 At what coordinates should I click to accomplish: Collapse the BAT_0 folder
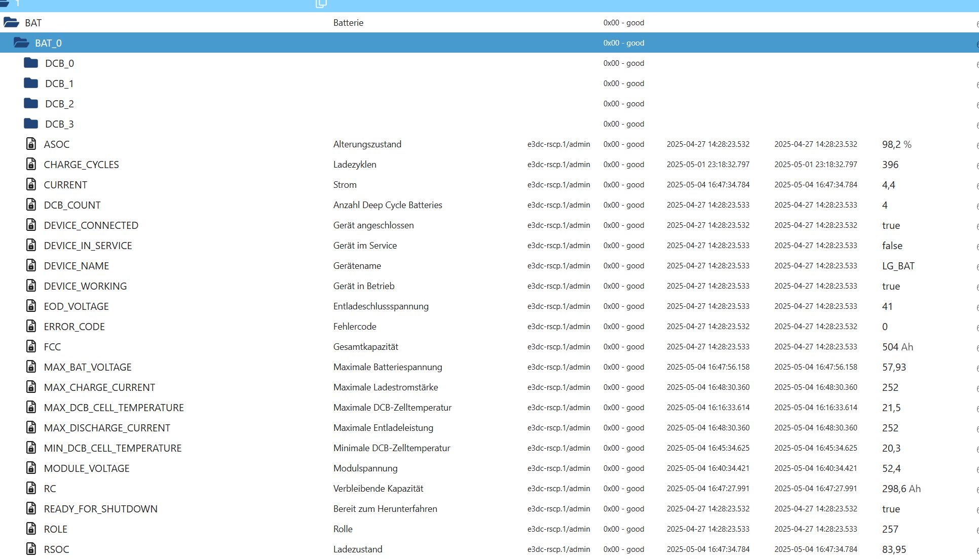pyautogui.click(x=21, y=43)
